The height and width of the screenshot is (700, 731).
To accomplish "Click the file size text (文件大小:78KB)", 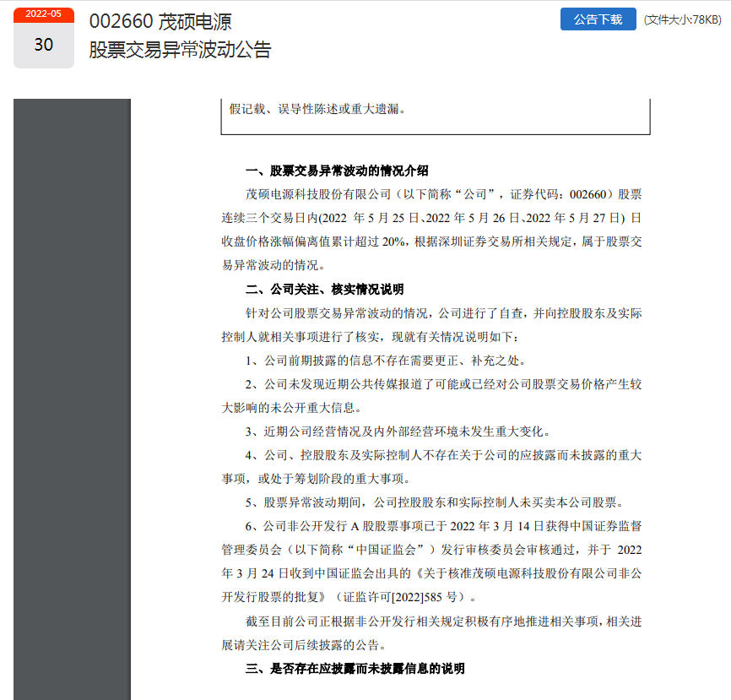I will click(x=683, y=19).
